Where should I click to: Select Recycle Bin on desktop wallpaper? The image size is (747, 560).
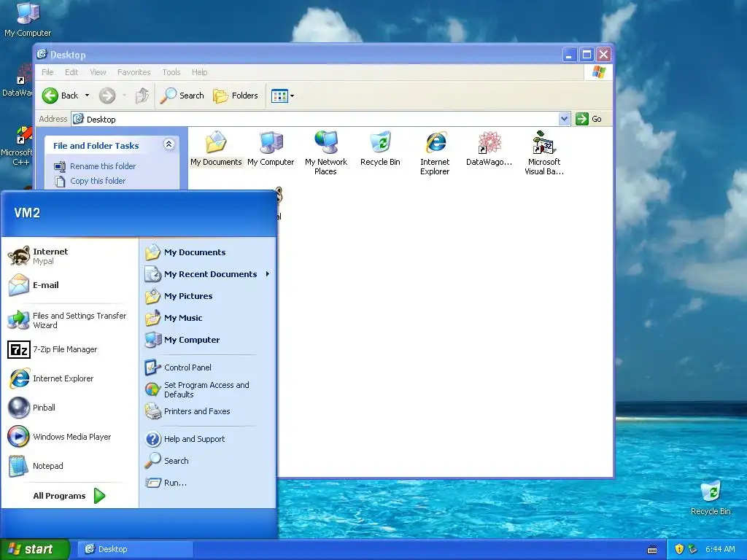click(x=711, y=498)
